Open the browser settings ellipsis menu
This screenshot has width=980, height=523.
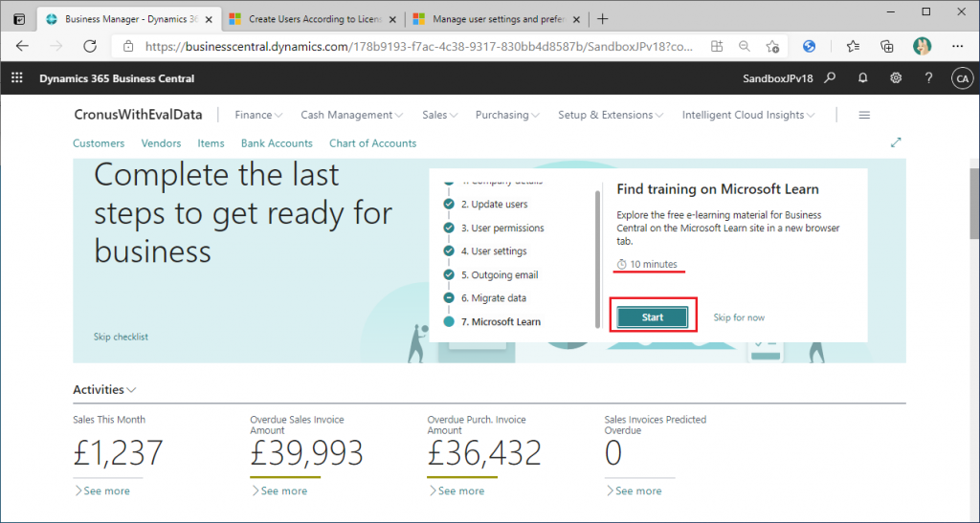click(957, 46)
